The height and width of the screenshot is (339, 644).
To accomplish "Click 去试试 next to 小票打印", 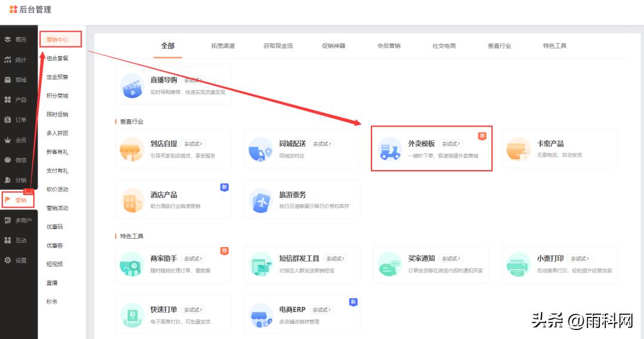I will [580, 258].
